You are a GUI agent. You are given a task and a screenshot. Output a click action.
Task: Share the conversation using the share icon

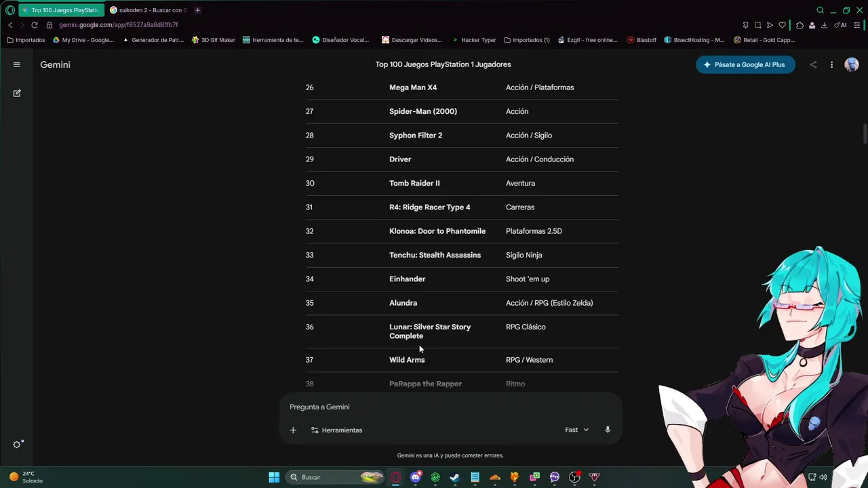coord(813,65)
